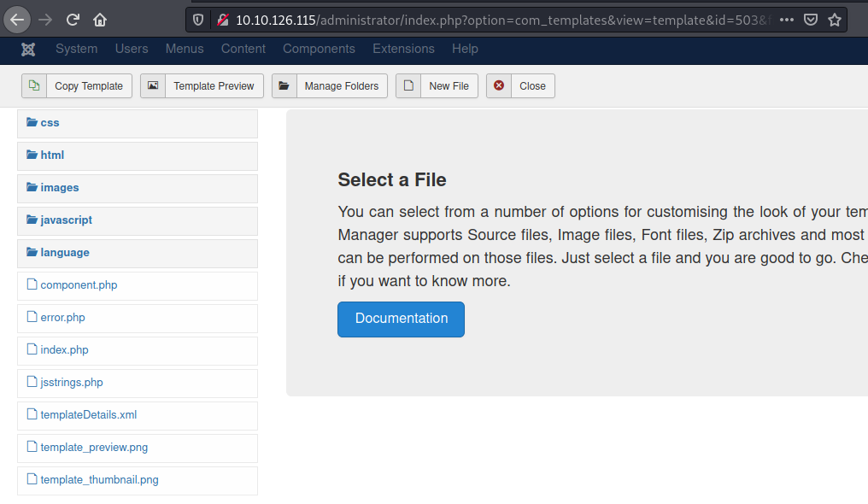
Task: Open the New File dialog
Action: [437, 86]
